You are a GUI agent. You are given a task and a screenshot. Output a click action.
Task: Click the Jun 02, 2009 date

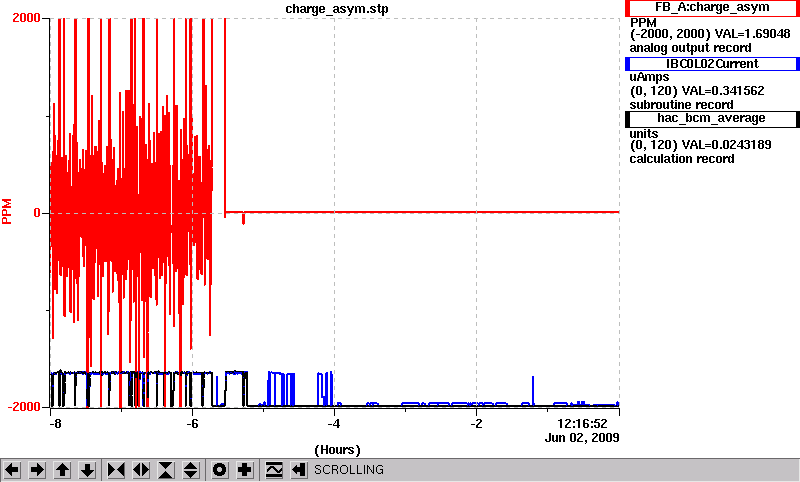point(582,438)
